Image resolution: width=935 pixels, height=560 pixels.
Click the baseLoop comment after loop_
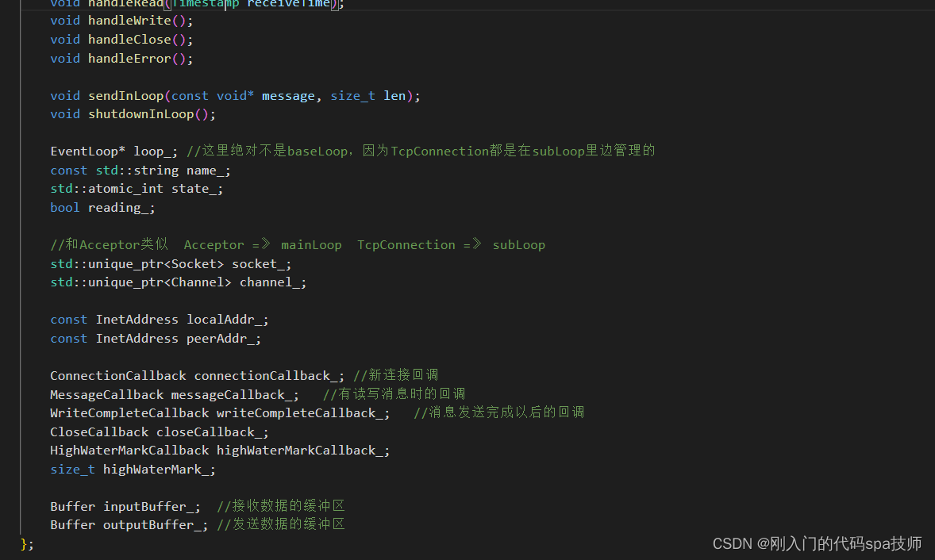tap(421, 151)
